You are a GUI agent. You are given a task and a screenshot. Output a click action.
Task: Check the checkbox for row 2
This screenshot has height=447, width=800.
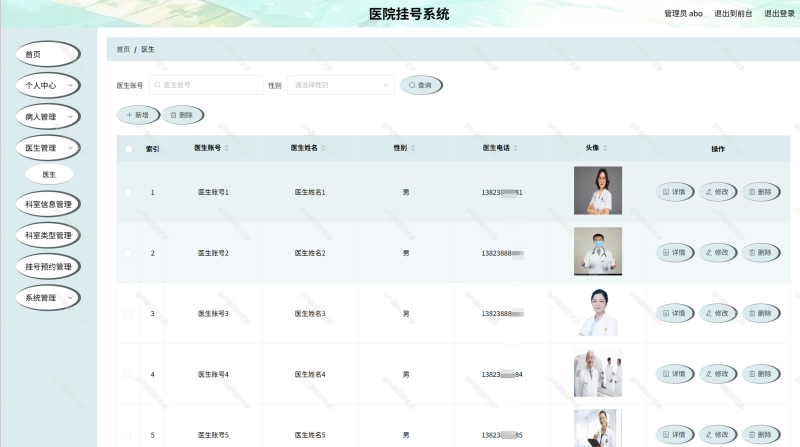[x=128, y=253]
